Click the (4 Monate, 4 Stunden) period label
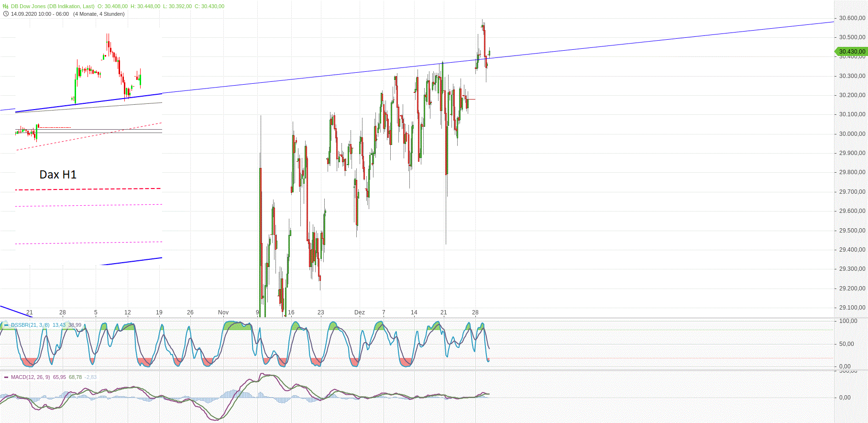 99,14
